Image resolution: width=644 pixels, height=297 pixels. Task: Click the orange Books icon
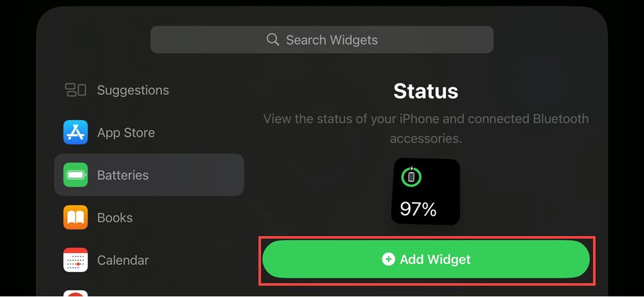pyautogui.click(x=75, y=218)
